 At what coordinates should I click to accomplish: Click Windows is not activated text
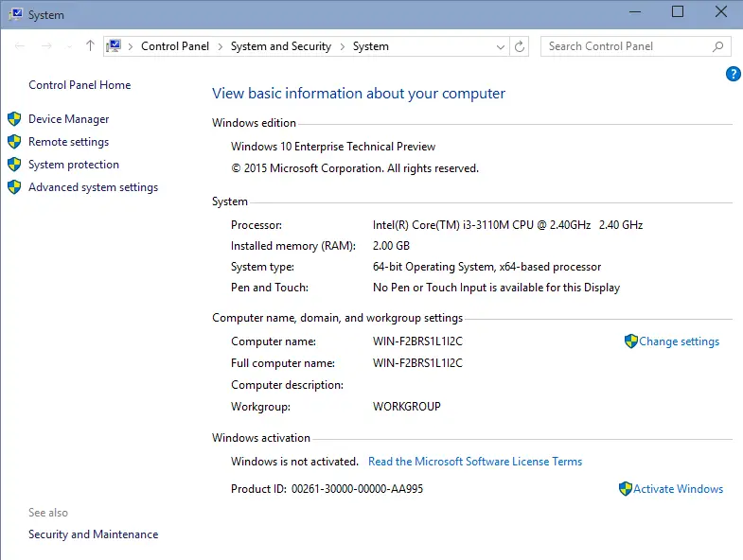pyautogui.click(x=294, y=462)
